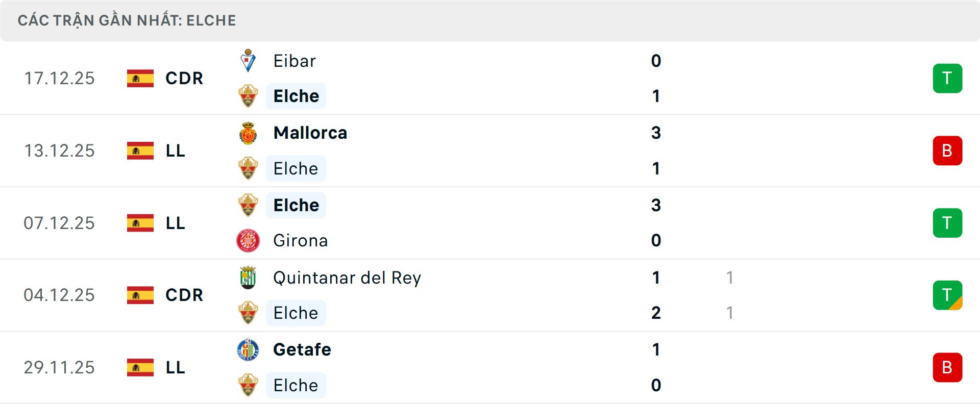Open the Quintanar del Rey team link
Viewport: 980px width, 404px height.
tap(347, 277)
